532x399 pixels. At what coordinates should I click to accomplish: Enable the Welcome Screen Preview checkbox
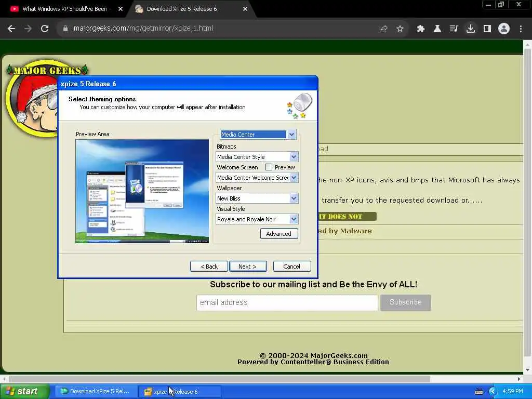(269, 167)
